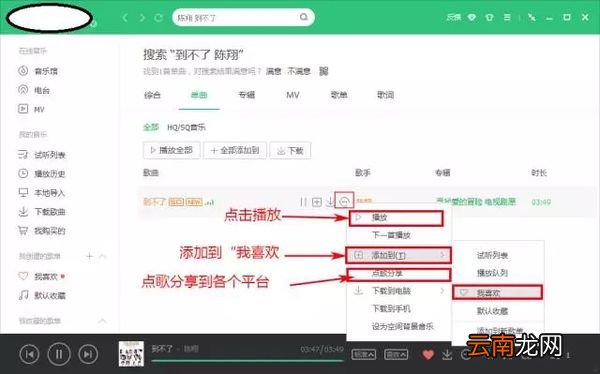Open the album link in the song row

pyautogui.click(x=476, y=201)
